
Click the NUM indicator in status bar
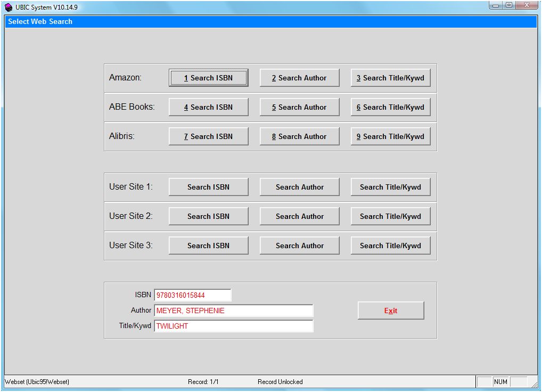point(500,382)
